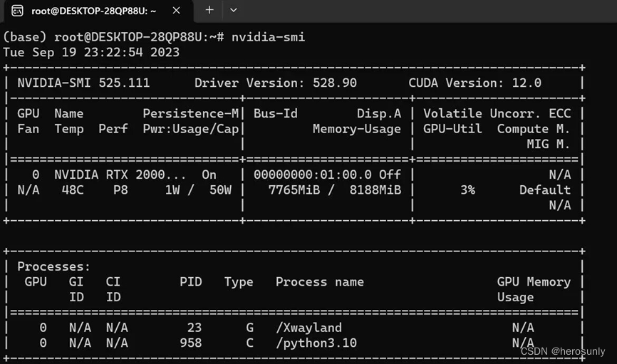Click the date line Tue Sep 19
The image size is (617, 364).
coord(91,52)
